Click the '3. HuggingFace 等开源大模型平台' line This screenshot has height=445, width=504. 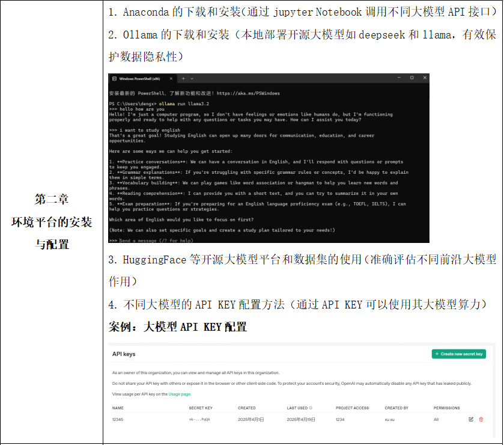coord(302,259)
